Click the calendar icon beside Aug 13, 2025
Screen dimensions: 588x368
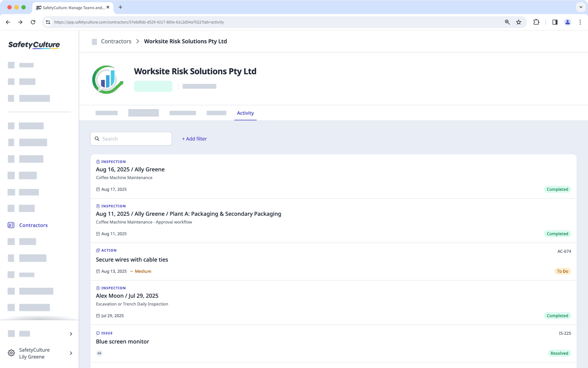[98, 271]
